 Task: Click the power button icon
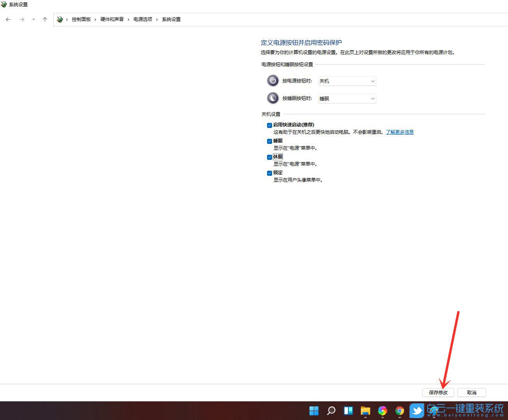click(x=273, y=81)
